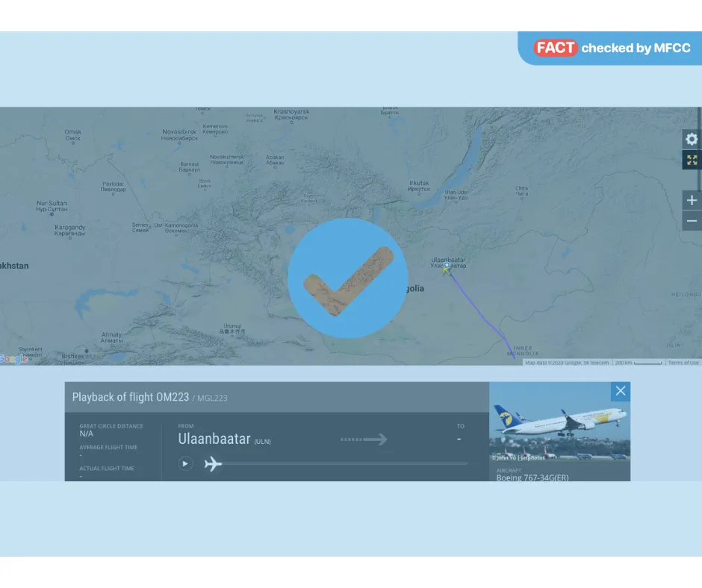Click the "Playback of flight OM223" title
The image size is (702, 588).
click(x=131, y=397)
